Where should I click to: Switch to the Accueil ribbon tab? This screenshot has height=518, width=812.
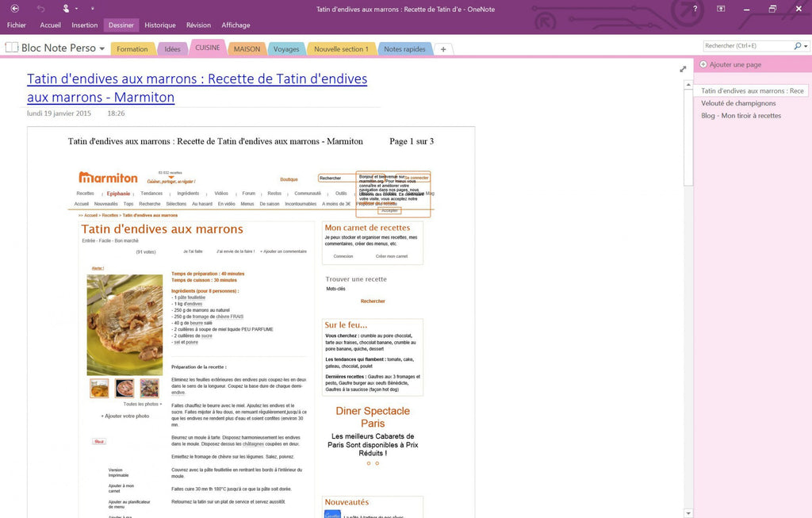click(50, 25)
